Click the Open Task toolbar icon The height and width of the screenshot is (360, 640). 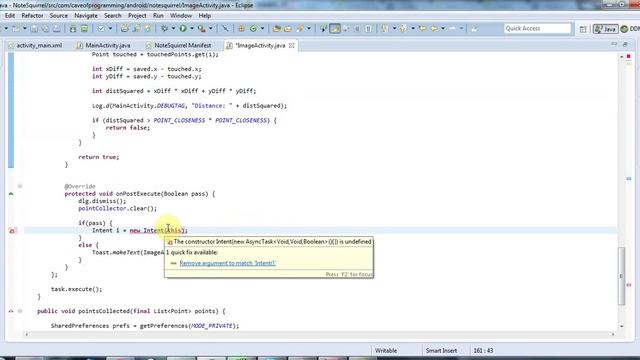(x=288, y=29)
